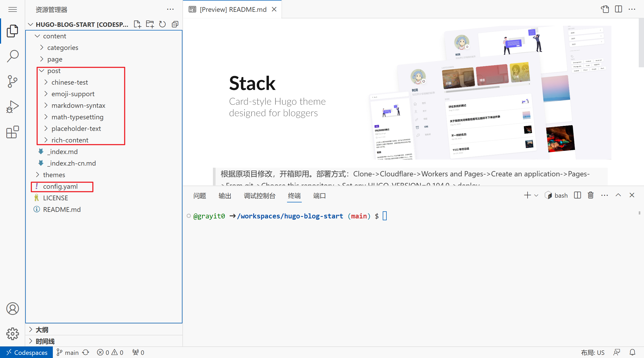The height and width of the screenshot is (358, 644).
Task: Switch to the 问题 panel tab
Action: [200, 196]
